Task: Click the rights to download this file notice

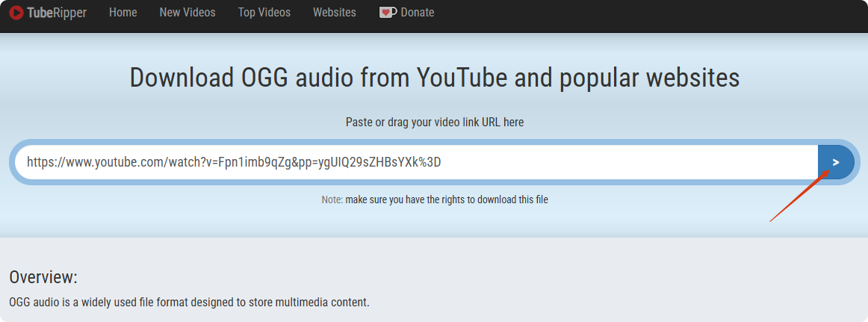Action: coord(447,199)
